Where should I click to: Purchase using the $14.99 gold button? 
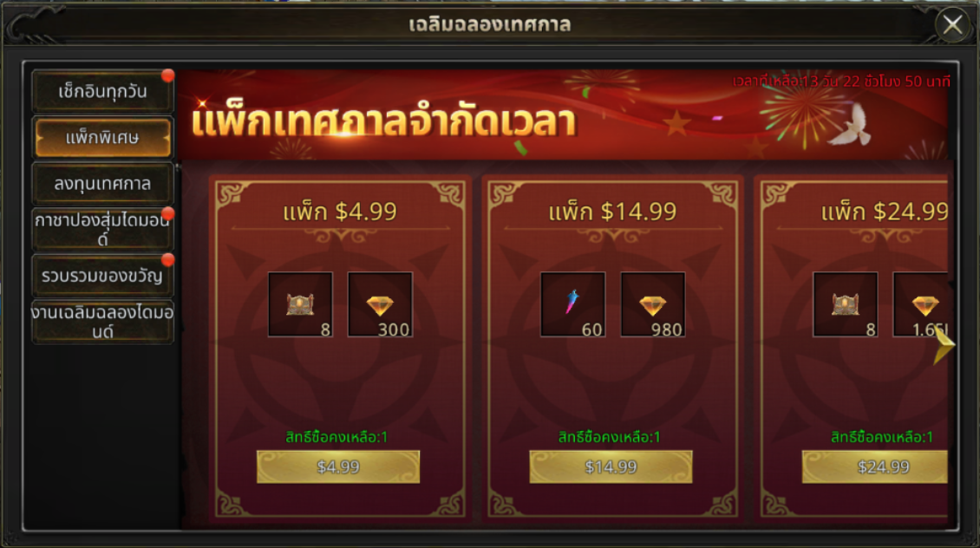click(x=611, y=466)
